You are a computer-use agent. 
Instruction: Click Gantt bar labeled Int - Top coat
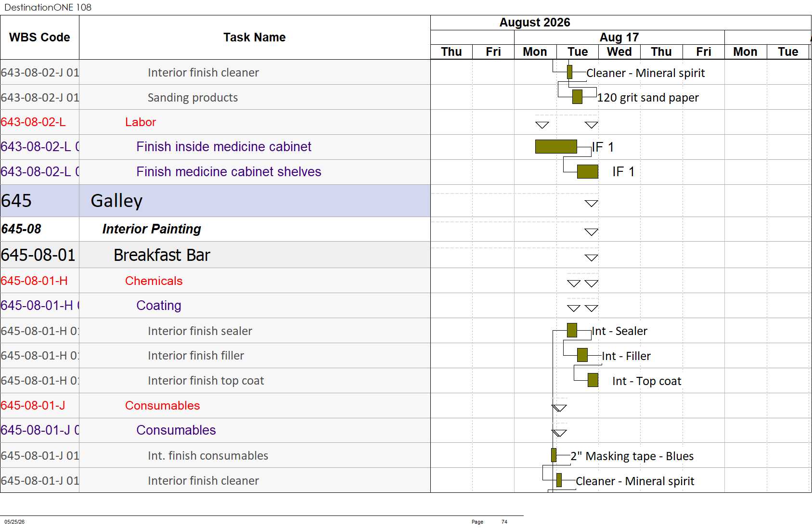[593, 380]
